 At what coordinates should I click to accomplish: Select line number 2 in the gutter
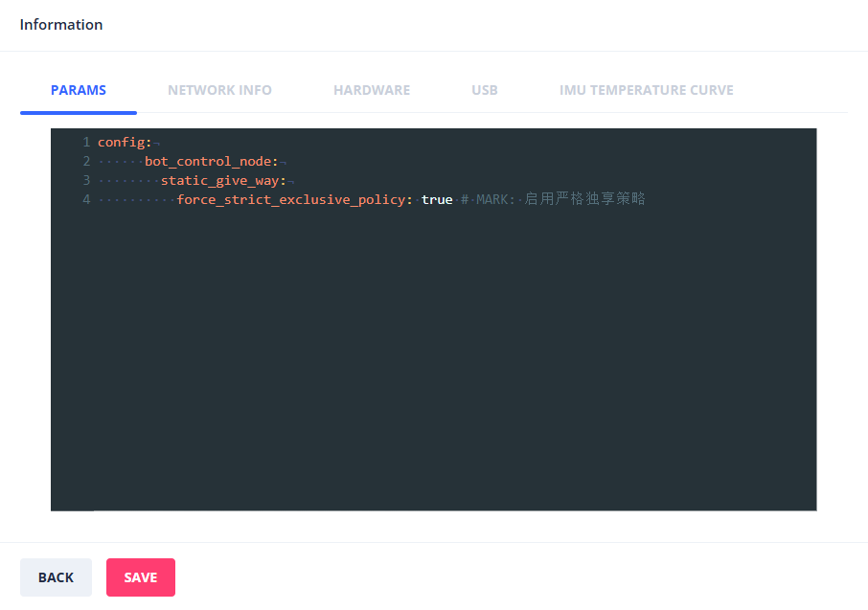(x=86, y=161)
